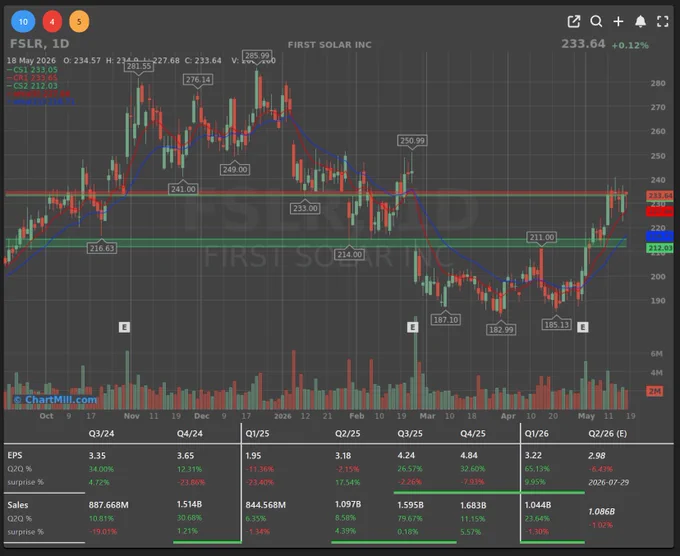Click the plus add icon

(618, 21)
